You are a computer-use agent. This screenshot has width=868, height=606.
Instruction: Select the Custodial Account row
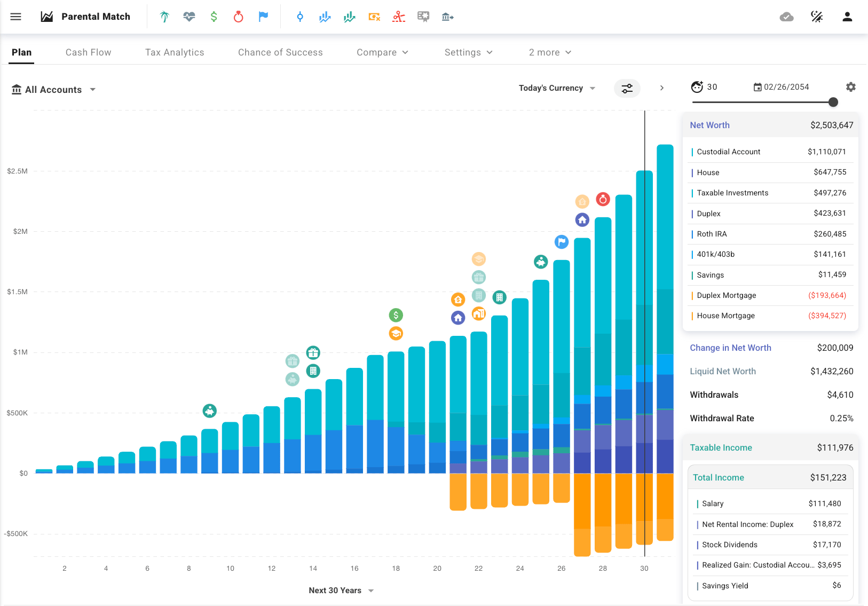(771, 152)
